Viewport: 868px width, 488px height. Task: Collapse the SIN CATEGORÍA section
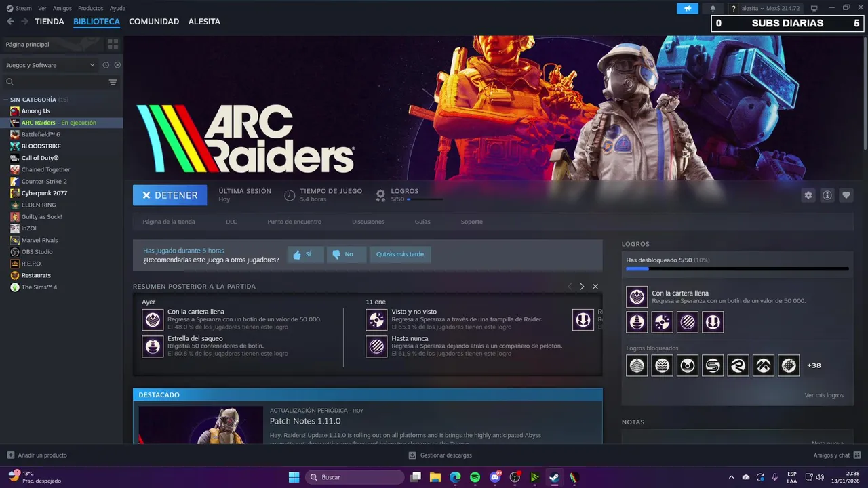click(6, 100)
